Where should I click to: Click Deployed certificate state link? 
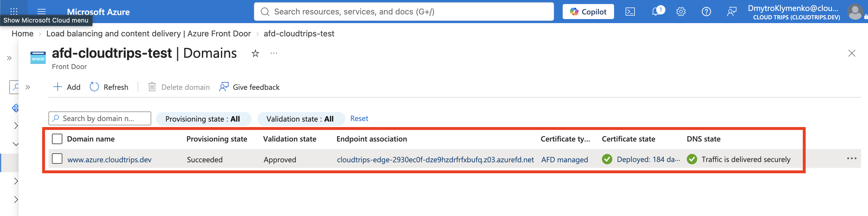point(648,159)
